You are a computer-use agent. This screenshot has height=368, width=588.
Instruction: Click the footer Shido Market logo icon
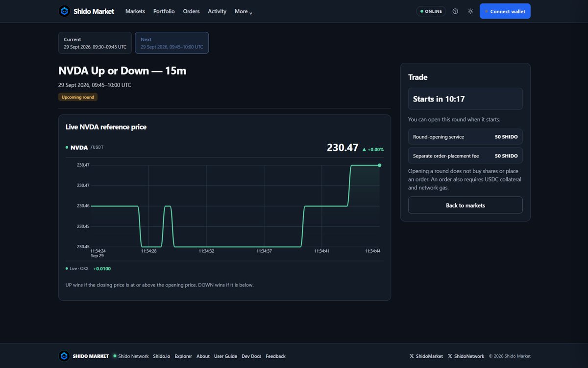pos(64,356)
